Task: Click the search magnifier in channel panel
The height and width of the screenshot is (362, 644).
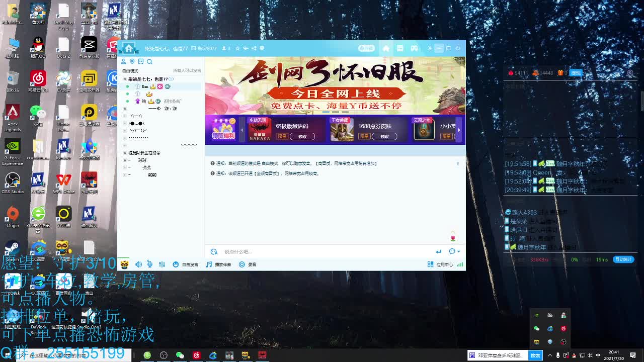Action: [149, 61]
